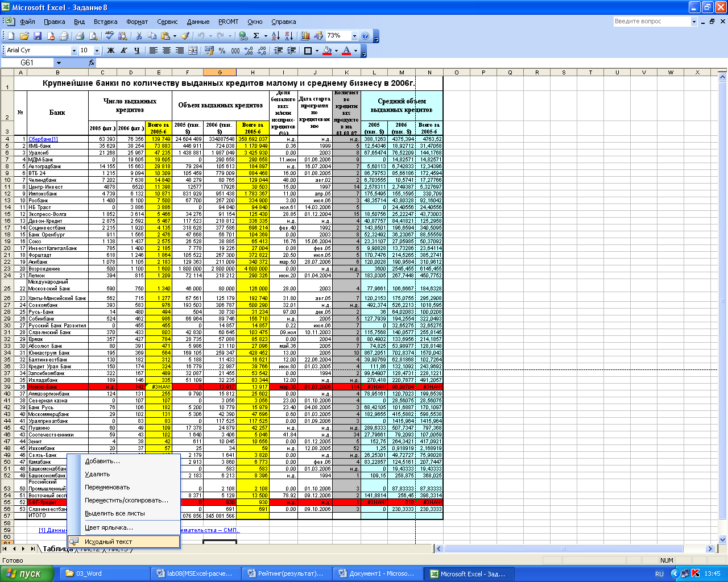Open the Research pane icon
728x582 pixels.
tap(122, 36)
